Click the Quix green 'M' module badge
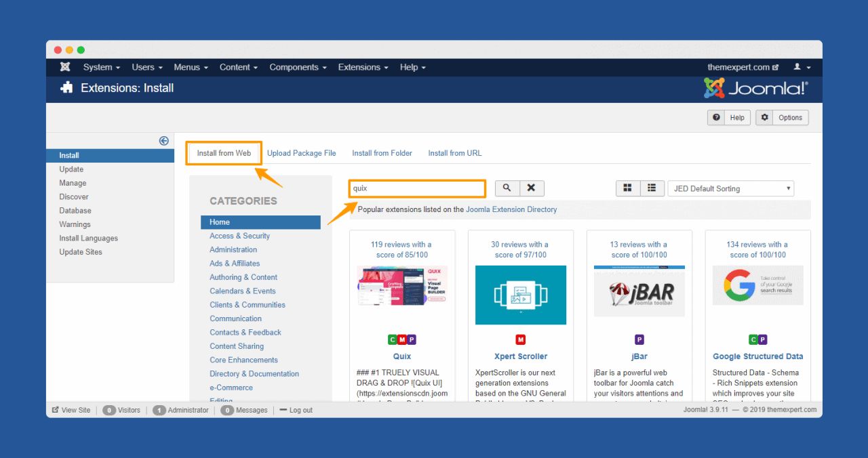Image resolution: width=868 pixels, height=458 pixels. click(402, 339)
